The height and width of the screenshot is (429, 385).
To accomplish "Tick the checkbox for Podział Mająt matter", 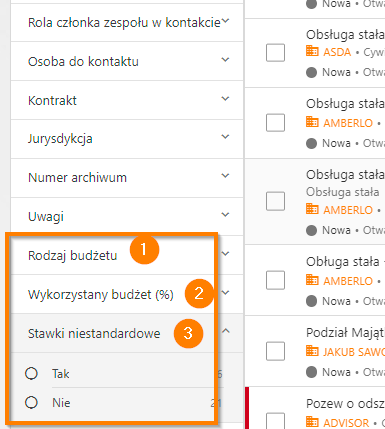I will coord(275,351).
